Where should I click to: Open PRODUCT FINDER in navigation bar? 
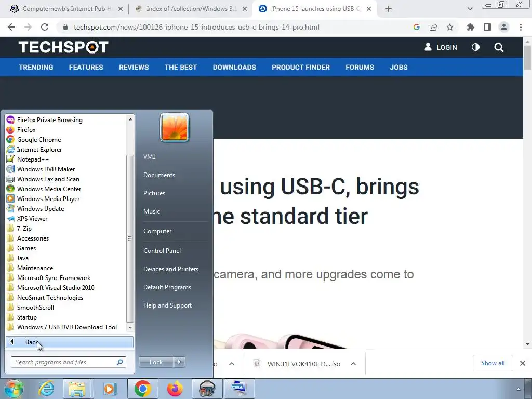[x=301, y=67]
